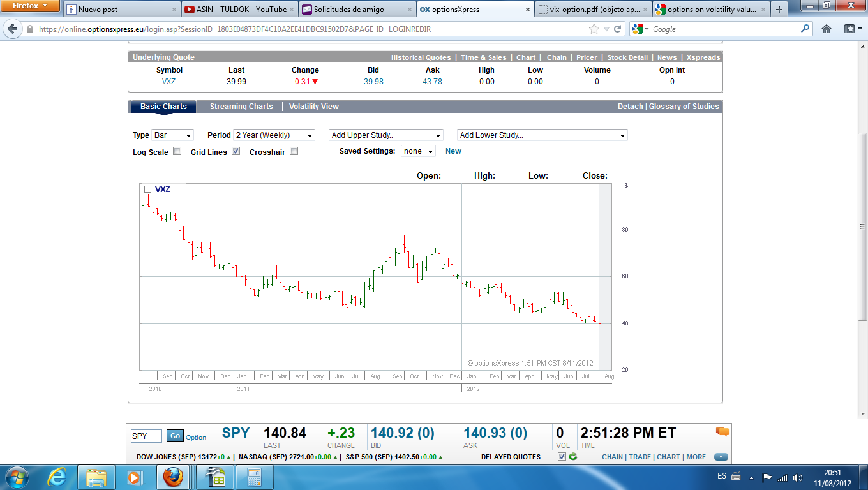
Task: Open the Period dropdown showing 2 Year (Weekly)
Action: [x=274, y=135]
